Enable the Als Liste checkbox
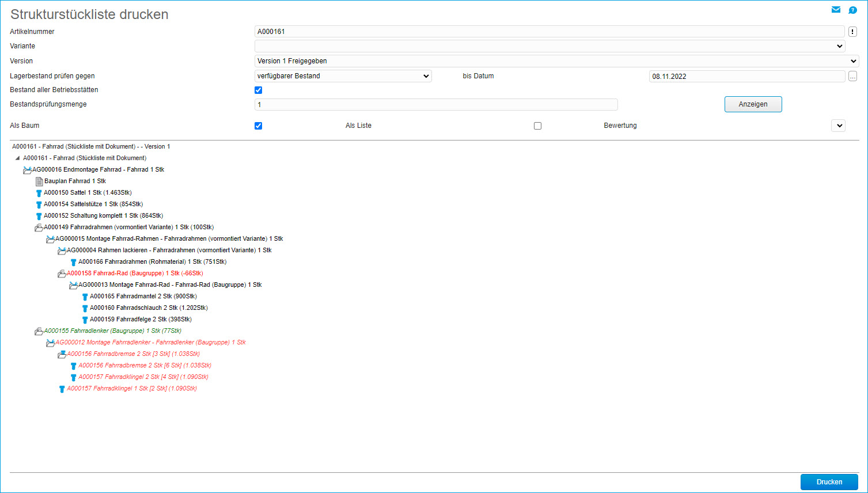The width and height of the screenshot is (868, 493). click(x=537, y=126)
